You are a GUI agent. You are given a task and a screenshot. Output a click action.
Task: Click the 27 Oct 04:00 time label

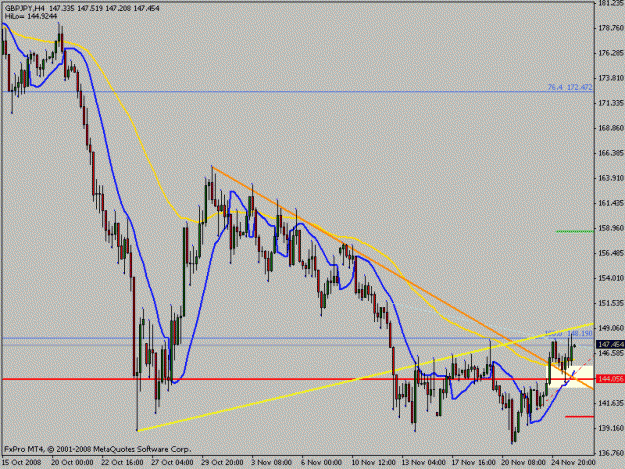click(x=172, y=462)
